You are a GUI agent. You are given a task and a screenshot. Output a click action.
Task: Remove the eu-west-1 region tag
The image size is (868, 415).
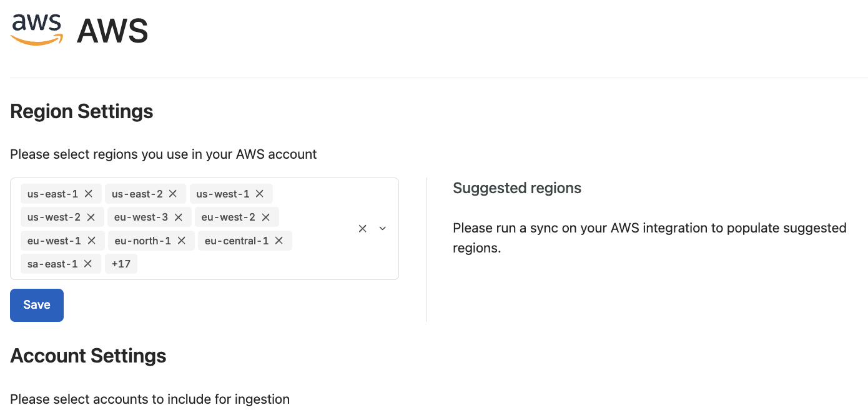point(92,241)
